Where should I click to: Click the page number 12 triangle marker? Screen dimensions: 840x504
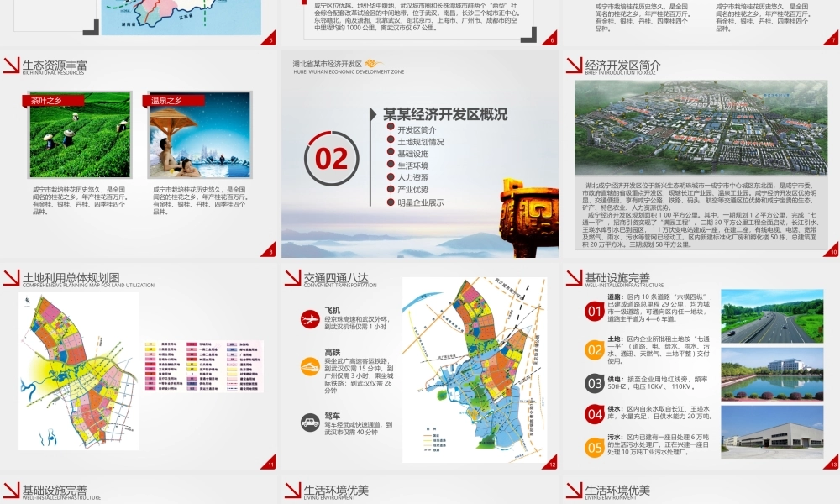click(x=552, y=464)
